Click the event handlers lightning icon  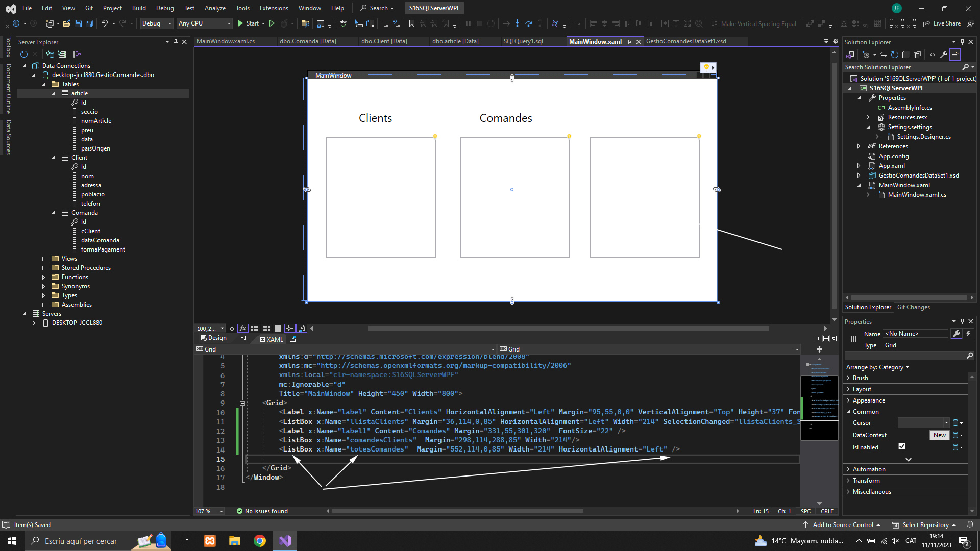click(968, 334)
